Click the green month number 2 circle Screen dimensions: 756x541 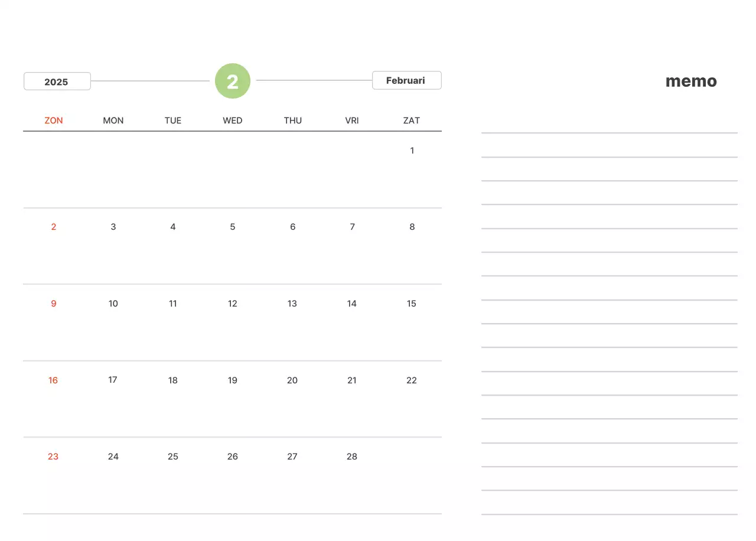point(233,81)
